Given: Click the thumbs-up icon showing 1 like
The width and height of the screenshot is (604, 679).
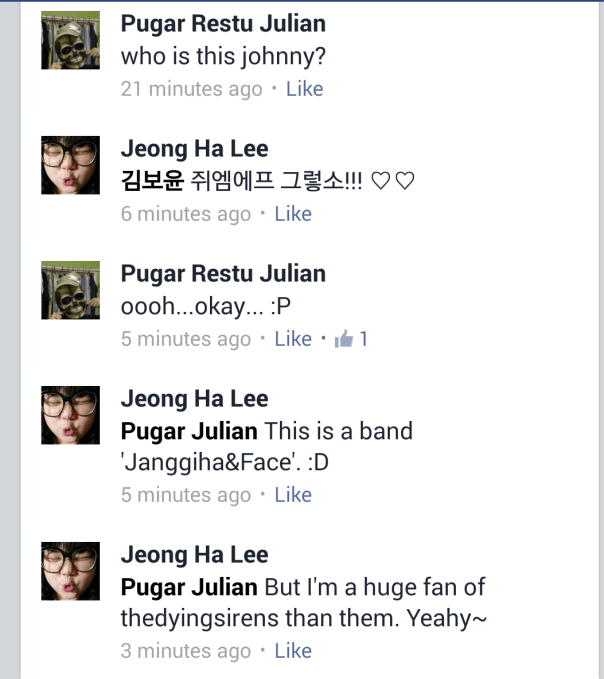Looking at the screenshot, I should coord(344,339).
